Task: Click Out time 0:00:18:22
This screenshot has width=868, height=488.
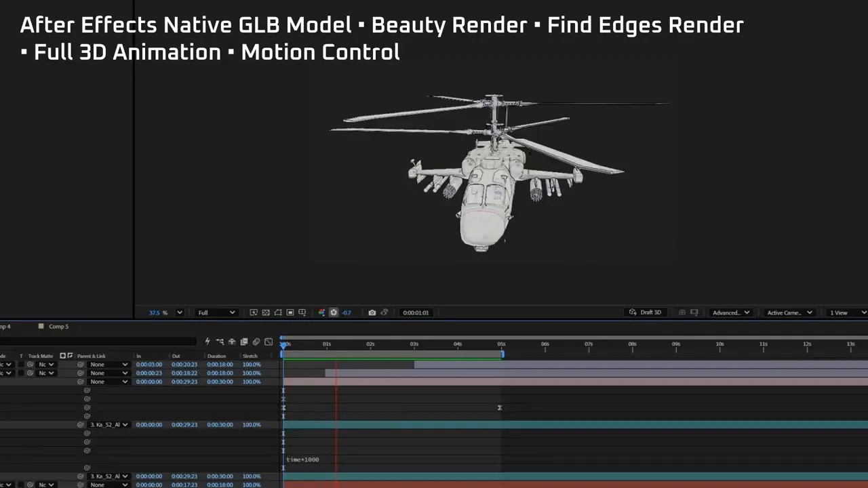Action: (x=184, y=373)
